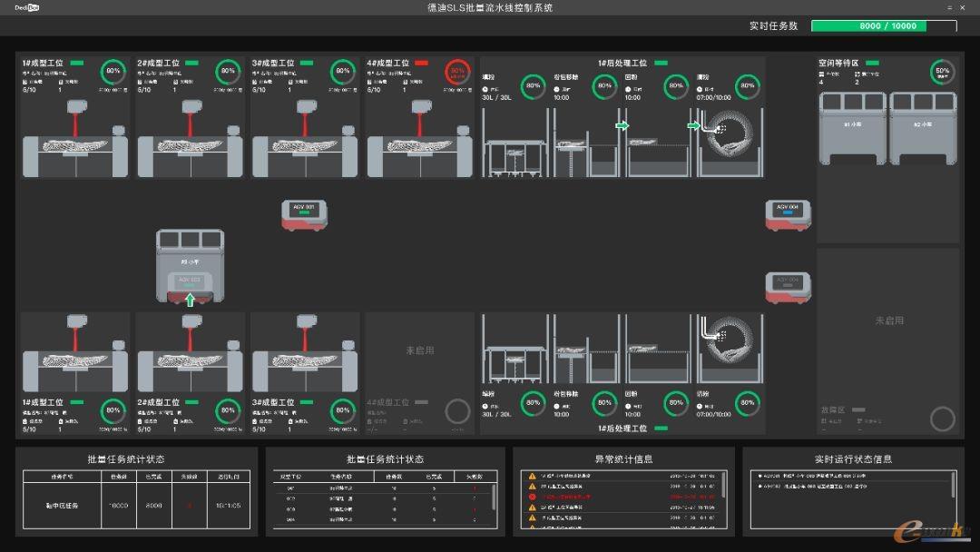Select the 实时运行状态信息 panel title

[x=853, y=459]
